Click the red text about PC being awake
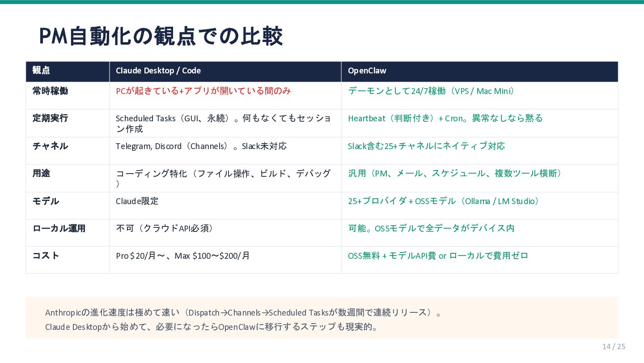 203,91
